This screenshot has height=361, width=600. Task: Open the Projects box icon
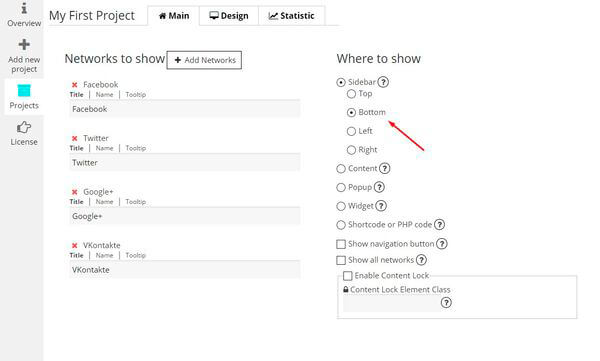coord(24,91)
